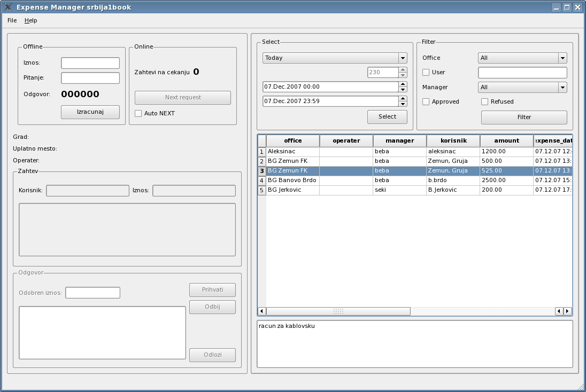
Task: Click scroll-left arrow of table's horizontal scrollbar
Action: (x=261, y=311)
